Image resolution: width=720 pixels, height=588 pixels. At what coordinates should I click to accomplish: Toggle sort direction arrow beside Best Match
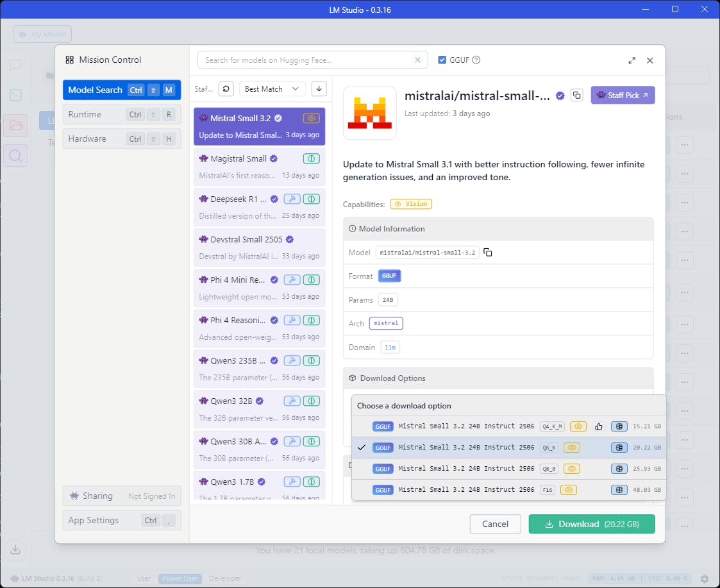(x=319, y=88)
